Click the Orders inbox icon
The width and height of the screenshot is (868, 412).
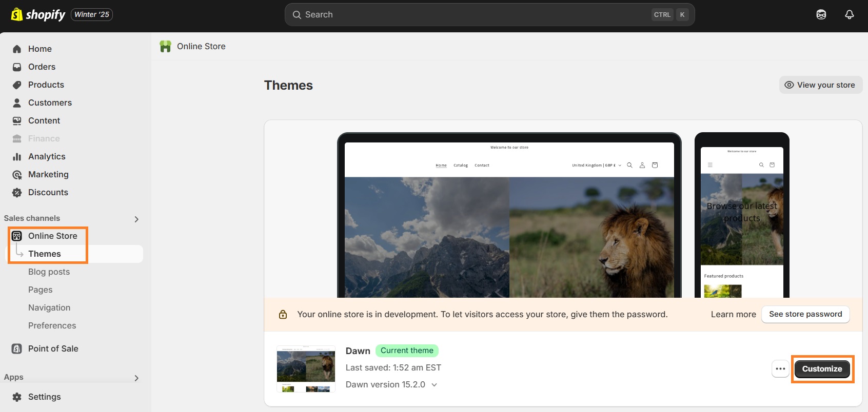tap(17, 67)
